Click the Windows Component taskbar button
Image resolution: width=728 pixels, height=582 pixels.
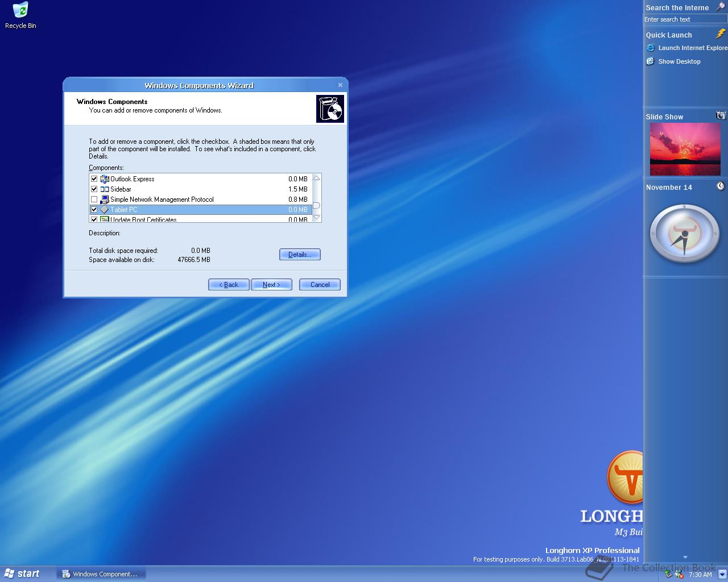pyautogui.click(x=101, y=574)
